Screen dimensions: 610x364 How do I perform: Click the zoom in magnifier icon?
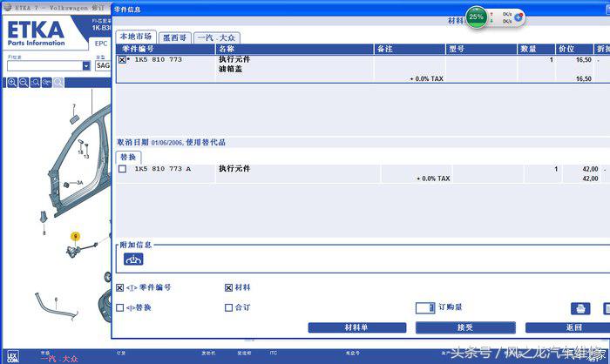12,83
